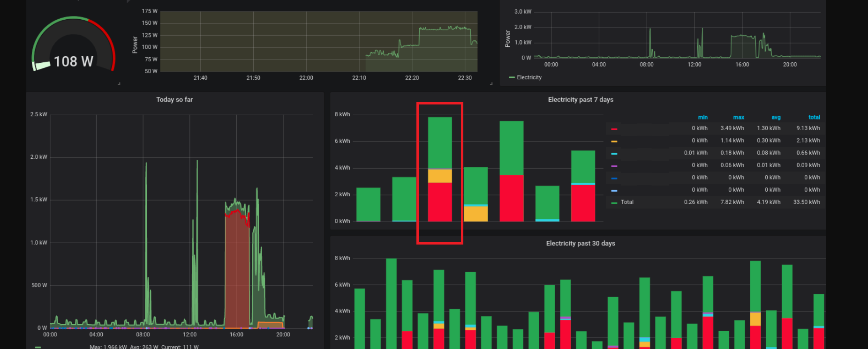Click the 1.30 kWh avg value
Screen dimensions: 868x349
coord(769,128)
